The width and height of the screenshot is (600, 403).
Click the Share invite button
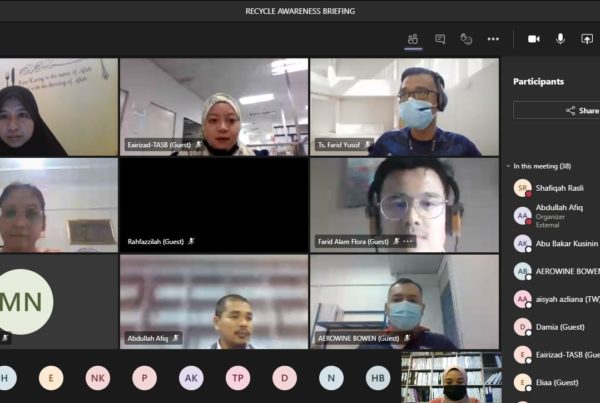click(557, 111)
